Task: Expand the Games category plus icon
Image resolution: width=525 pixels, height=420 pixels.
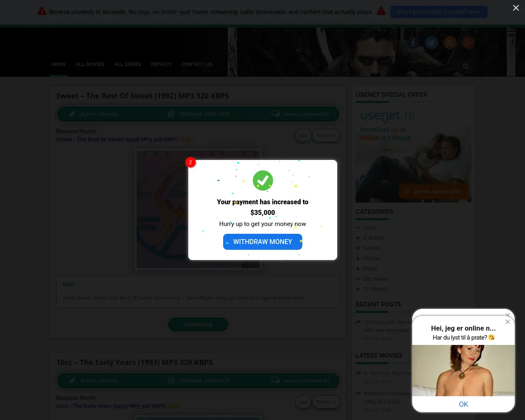Action: click(x=358, y=248)
